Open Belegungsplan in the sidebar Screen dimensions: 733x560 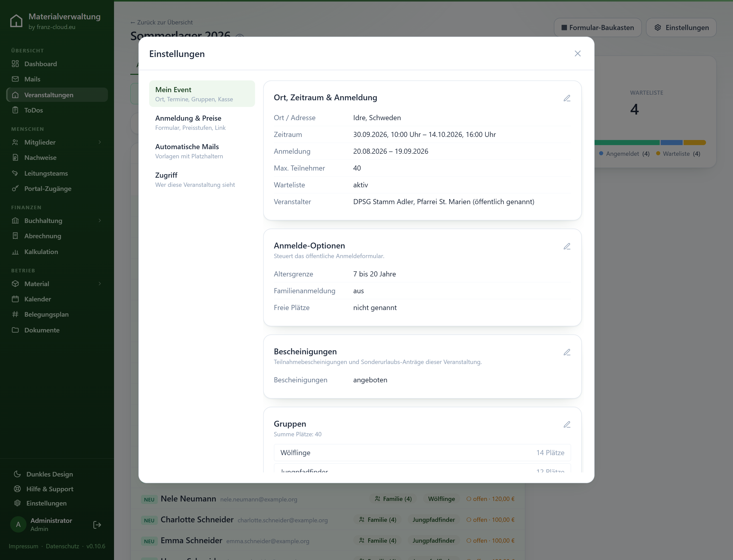coord(57,314)
